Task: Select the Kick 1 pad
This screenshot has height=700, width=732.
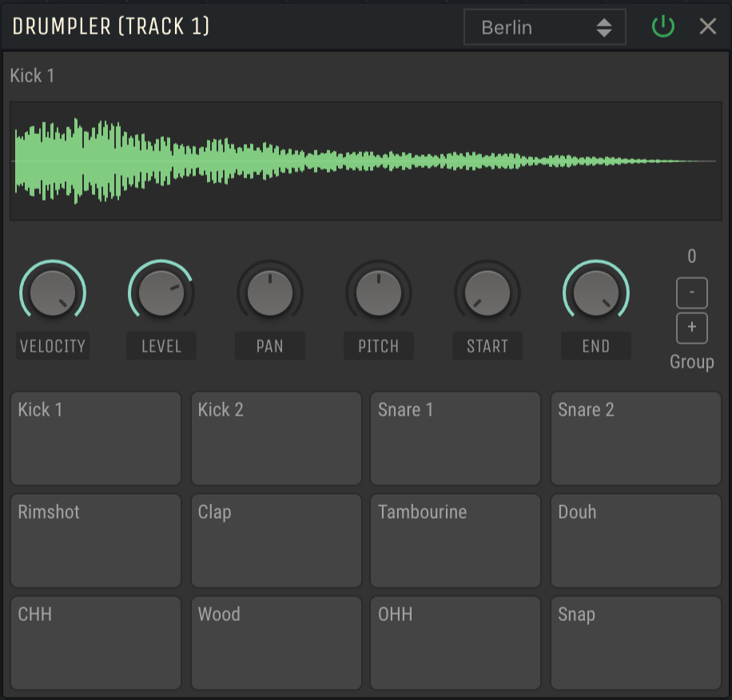Action: pyautogui.click(x=95, y=437)
